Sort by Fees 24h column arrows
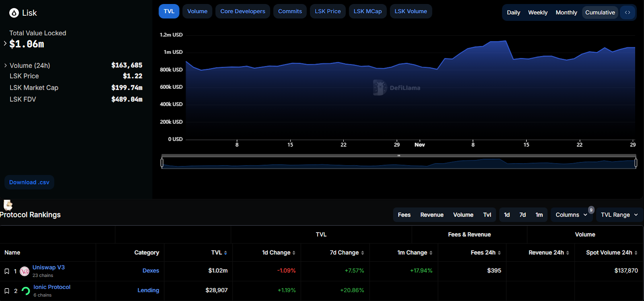The height and width of the screenshot is (301, 644). [499, 253]
